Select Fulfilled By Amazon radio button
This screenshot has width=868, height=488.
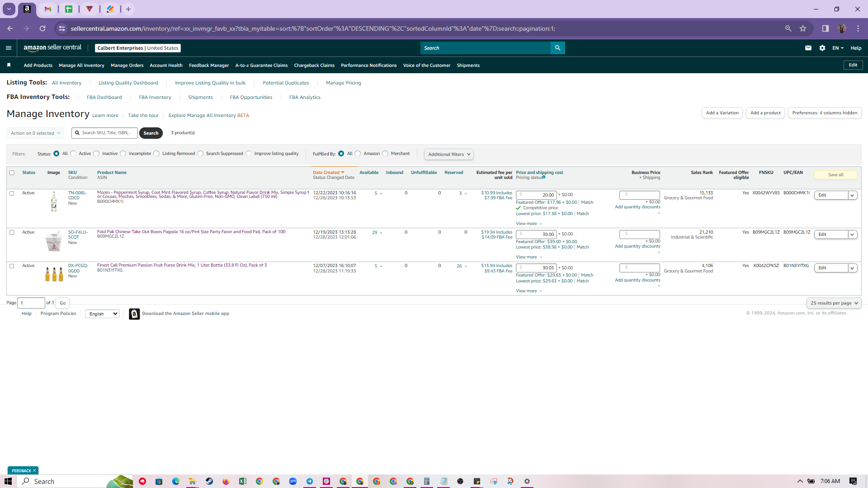pyautogui.click(x=358, y=154)
